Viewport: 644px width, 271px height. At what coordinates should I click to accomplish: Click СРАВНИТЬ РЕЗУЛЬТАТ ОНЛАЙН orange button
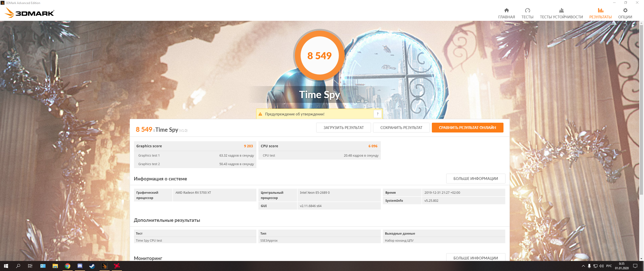pos(467,127)
